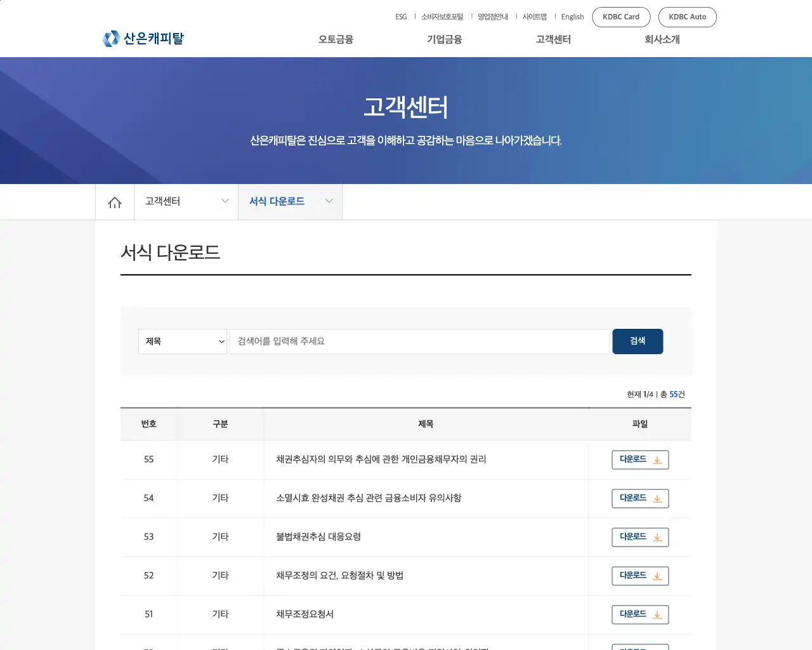Click the 사이트맵 link
Image resolution: width=812 pixels, height=650 pixels.
point(534,17)
